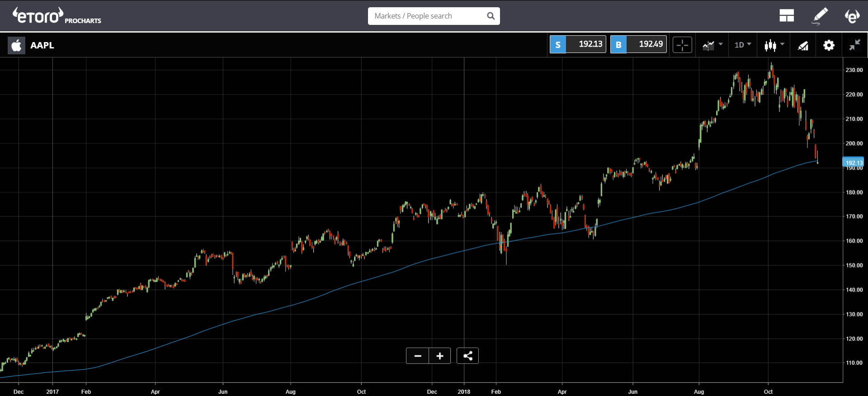Click the Markets / People search field

pos(434,16)
